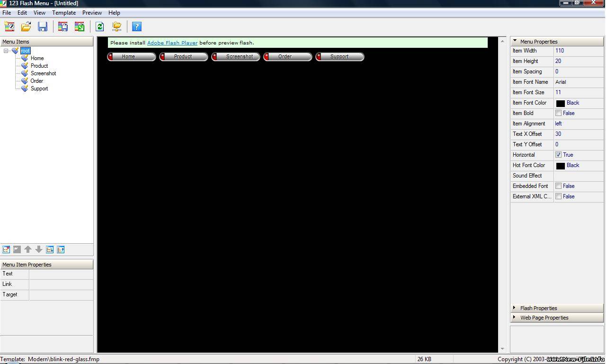Follow the Adobe Flash Player link

tap(172, 43)
